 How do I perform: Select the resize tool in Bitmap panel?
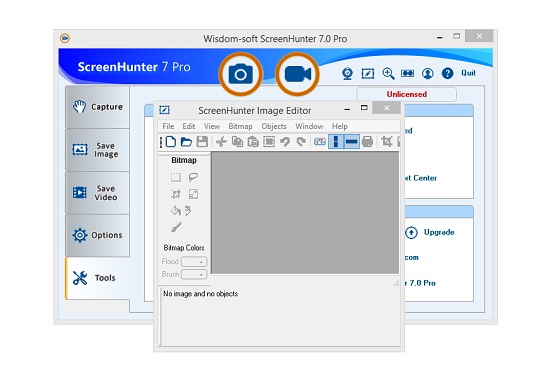[x=193, y=194]
